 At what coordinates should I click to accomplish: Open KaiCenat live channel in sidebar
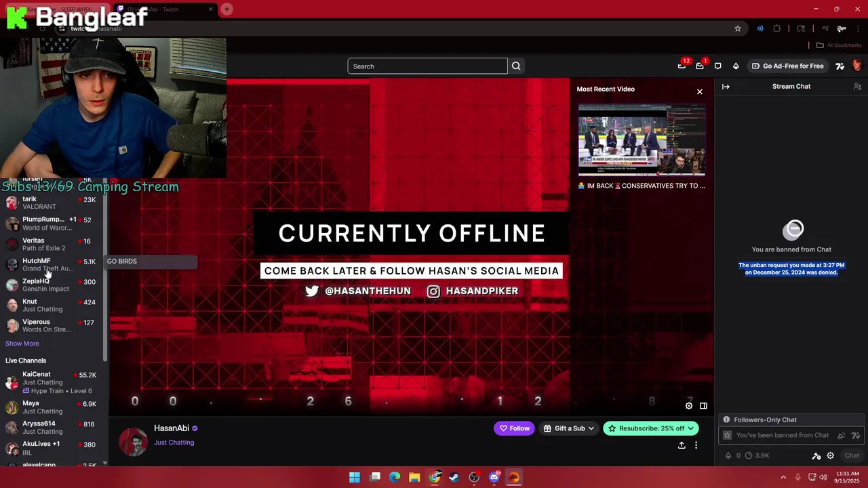point(52,382)
